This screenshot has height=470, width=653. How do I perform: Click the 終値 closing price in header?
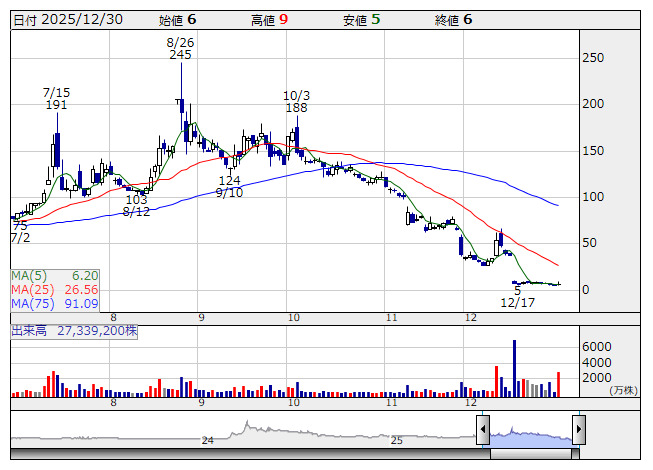tap(453, 19)
